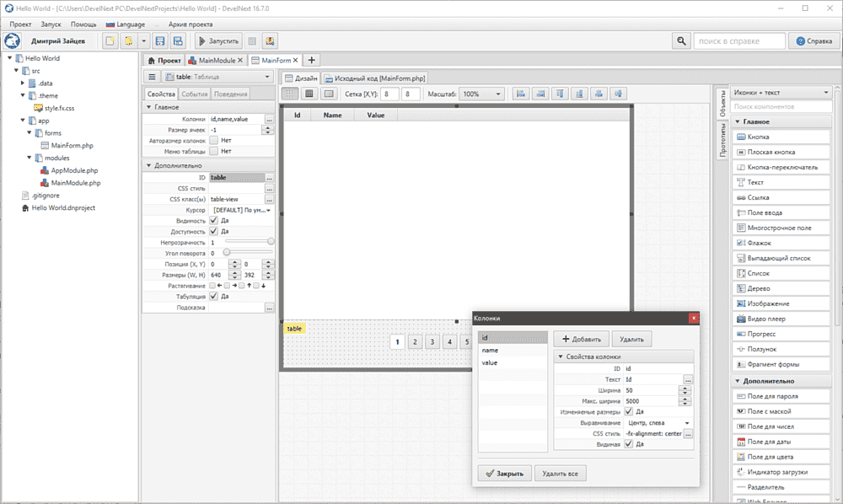This screenshot has height=504, width=843.
Task: Click the hamburger menu icon beside table selector
Action: [153, 77]
